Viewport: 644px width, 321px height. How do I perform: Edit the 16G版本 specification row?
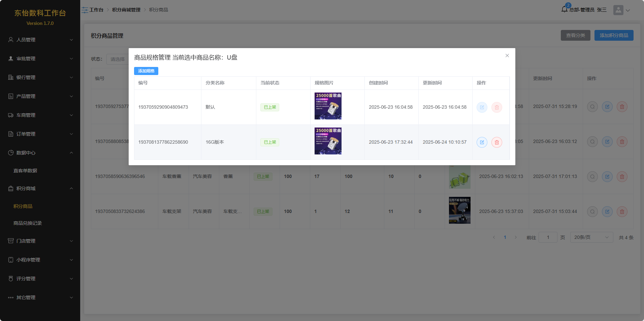point(482,142)
